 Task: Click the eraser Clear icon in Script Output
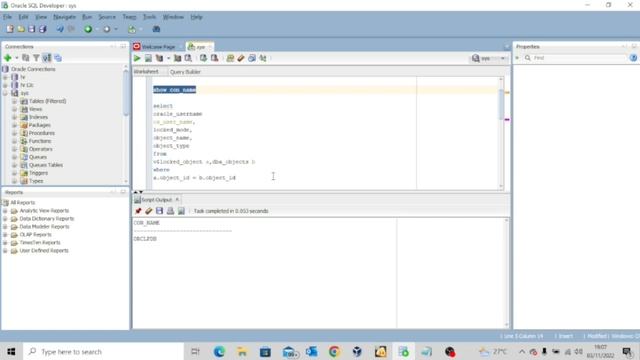tap(149, 211)
